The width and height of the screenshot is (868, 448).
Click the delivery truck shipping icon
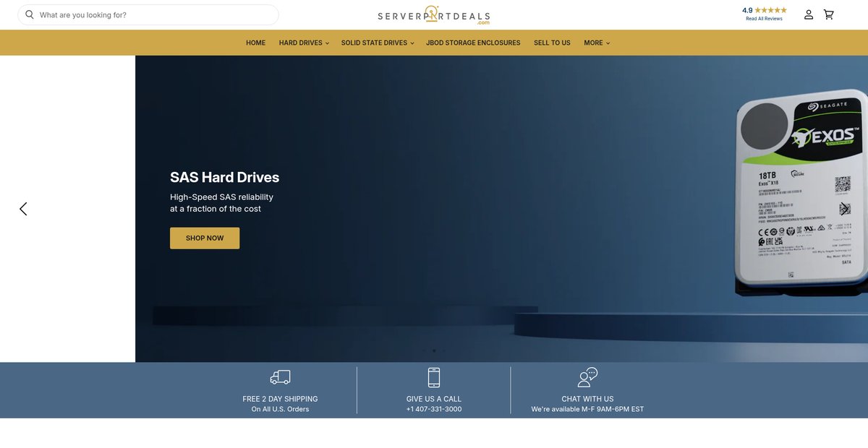click(x=280, y=377)
